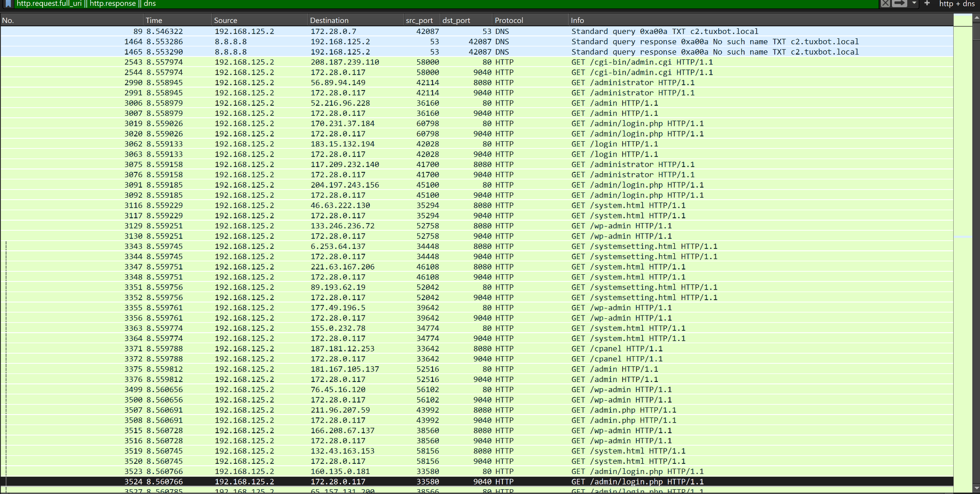980x494 pixels.
Task: Sort by the Info column header
Action: click(761, 20)
